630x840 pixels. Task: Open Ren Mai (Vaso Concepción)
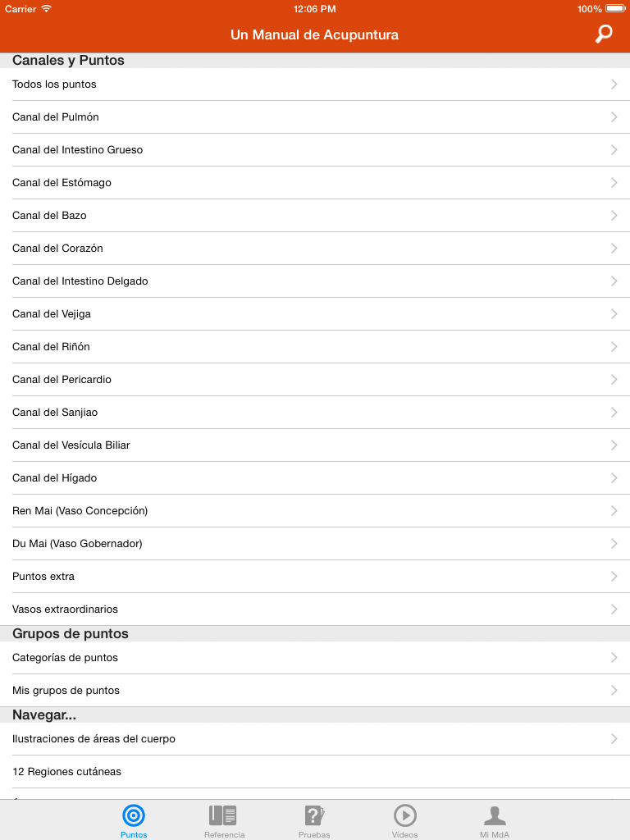click(315, 511)
